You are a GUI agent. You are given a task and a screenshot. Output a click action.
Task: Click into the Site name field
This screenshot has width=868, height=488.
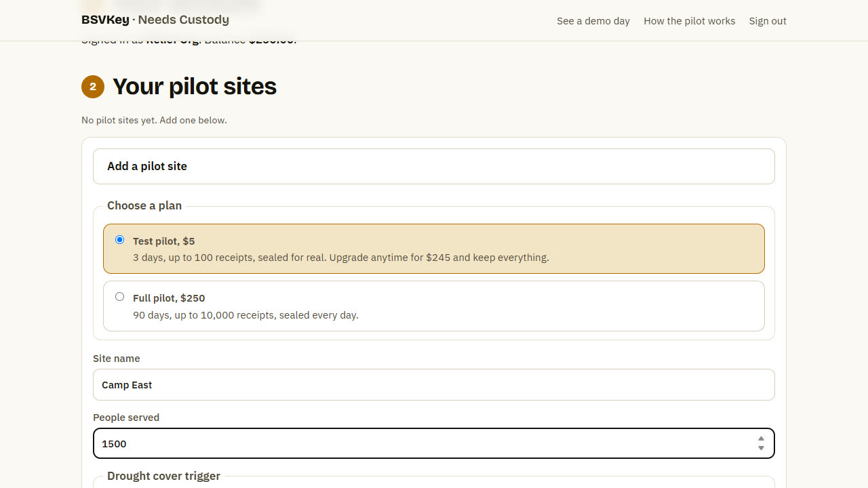434,384
